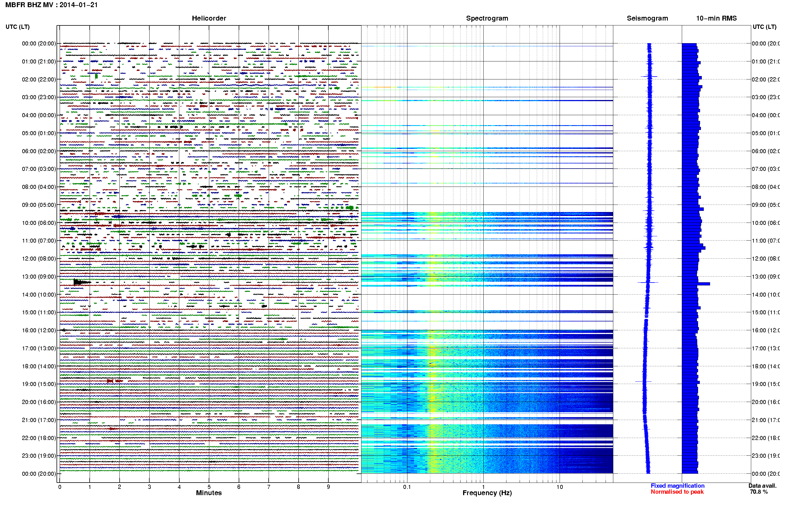Click left axis label "21:00 (17:00)"
This screenshot has width=812, height=508.
(x=39, y=420)
